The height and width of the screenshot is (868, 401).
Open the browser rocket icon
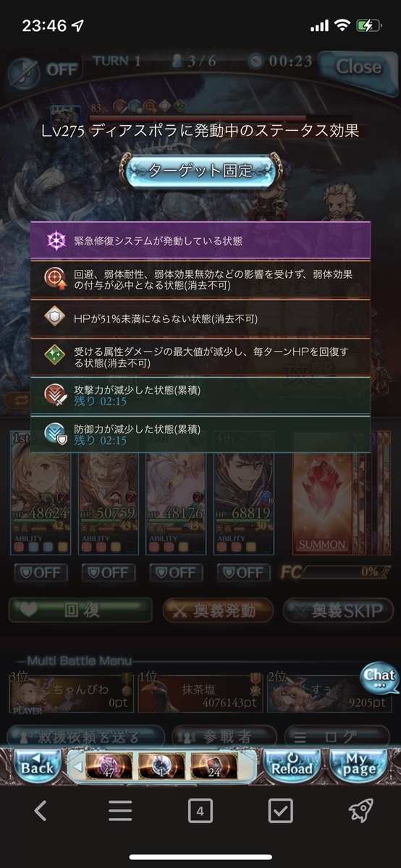click(361, 812)
